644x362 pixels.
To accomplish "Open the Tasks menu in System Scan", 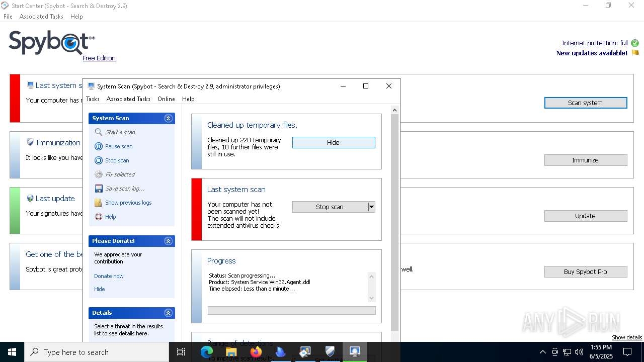I will [93, 99].
